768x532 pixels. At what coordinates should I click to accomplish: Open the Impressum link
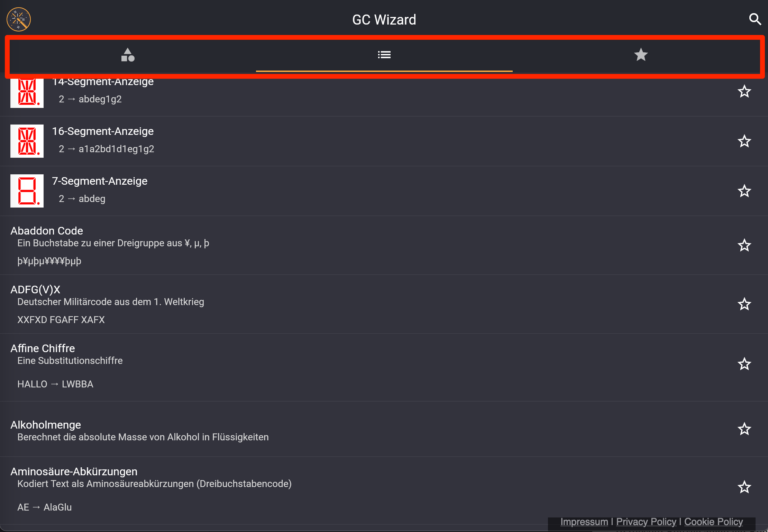tap(584, 522)
